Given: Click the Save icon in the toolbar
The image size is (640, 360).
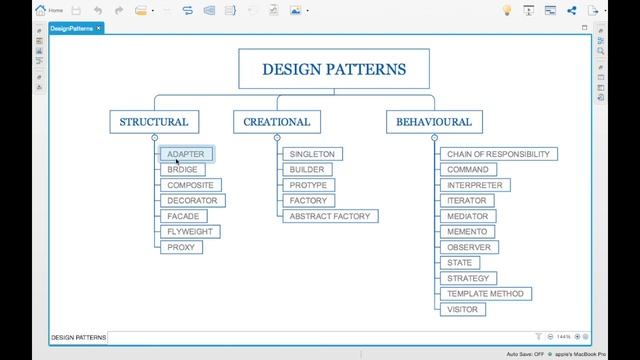Looking at the screenshot, I should pos(76,11).
